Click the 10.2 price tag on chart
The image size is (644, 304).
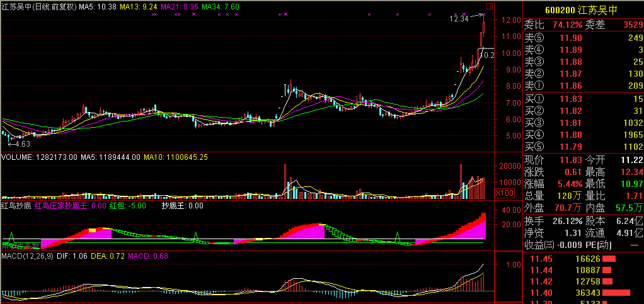pyautogui.click(x=488, y=55)
